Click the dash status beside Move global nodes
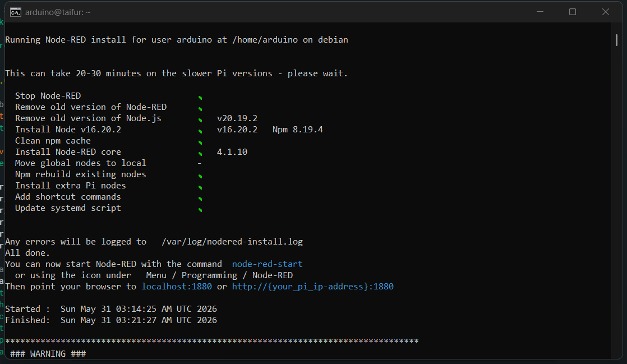627x364 pixels. pos(199,163)
